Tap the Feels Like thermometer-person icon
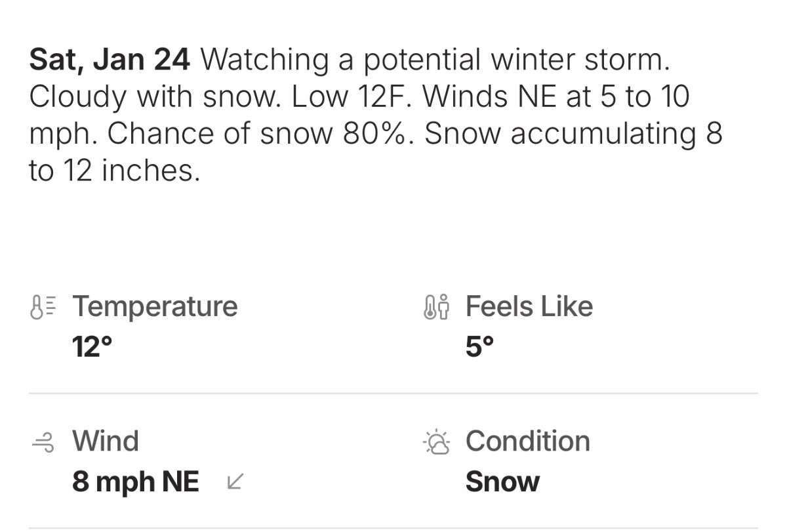The image size is (787, 532). [437, 307]
